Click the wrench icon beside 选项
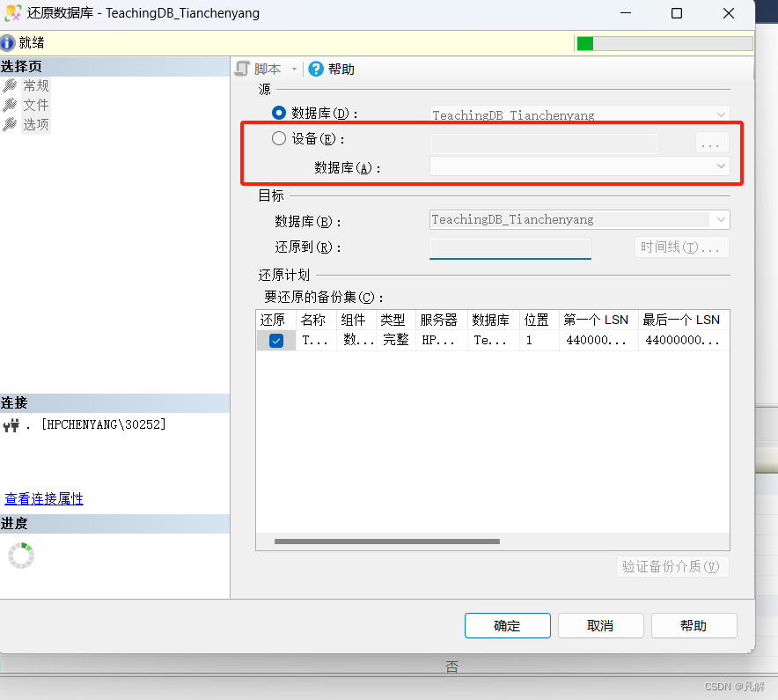 [x=10, y=124]
